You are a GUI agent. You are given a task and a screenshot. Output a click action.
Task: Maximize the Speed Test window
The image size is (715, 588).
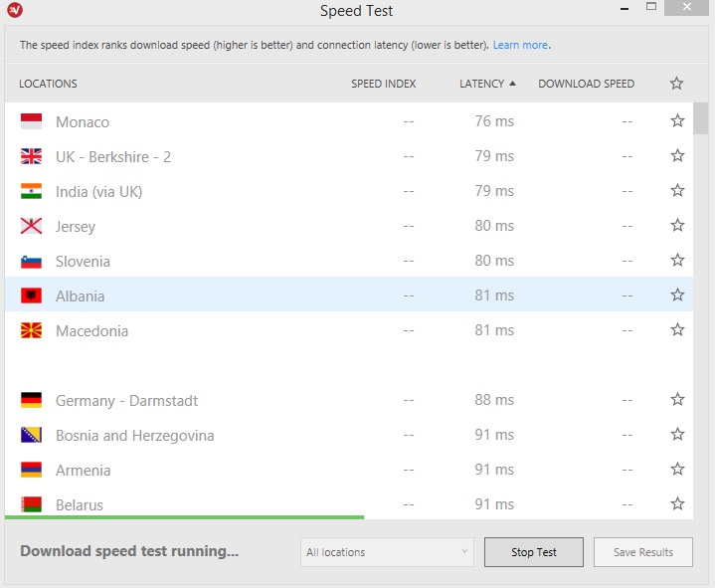point(651,7)
